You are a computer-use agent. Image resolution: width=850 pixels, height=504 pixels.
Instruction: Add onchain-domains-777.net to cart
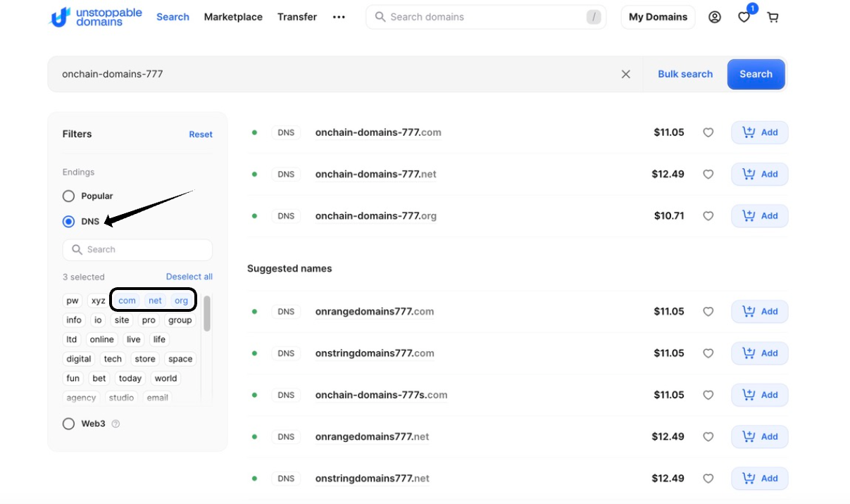click(759, 174)
